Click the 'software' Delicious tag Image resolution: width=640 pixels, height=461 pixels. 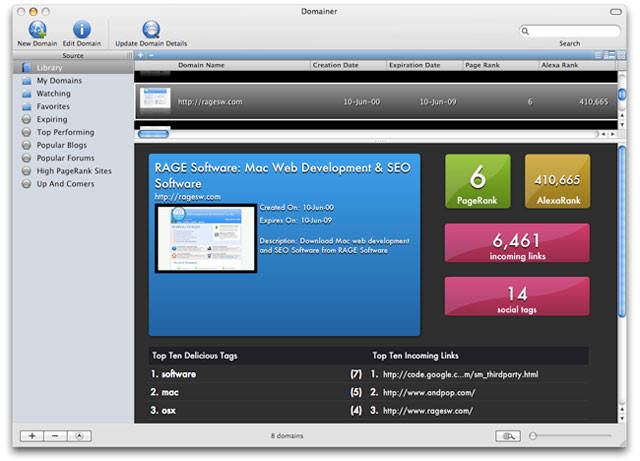coord(178,374)
